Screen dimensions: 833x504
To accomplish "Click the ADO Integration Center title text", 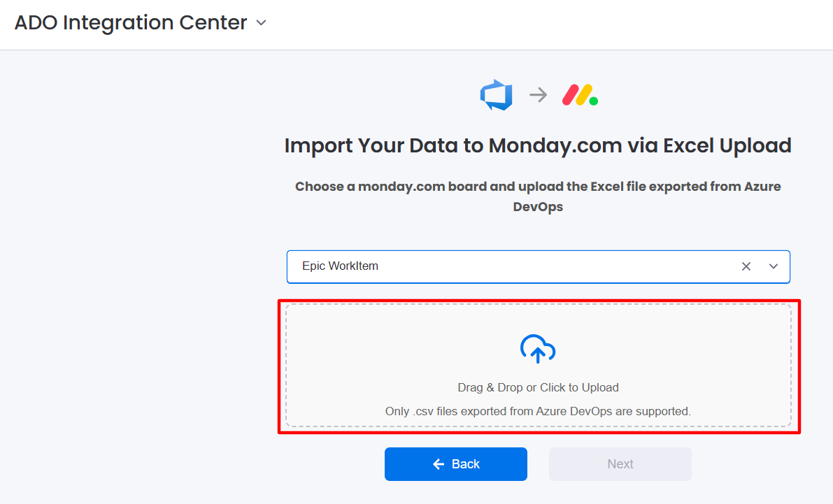I will 131,23.
